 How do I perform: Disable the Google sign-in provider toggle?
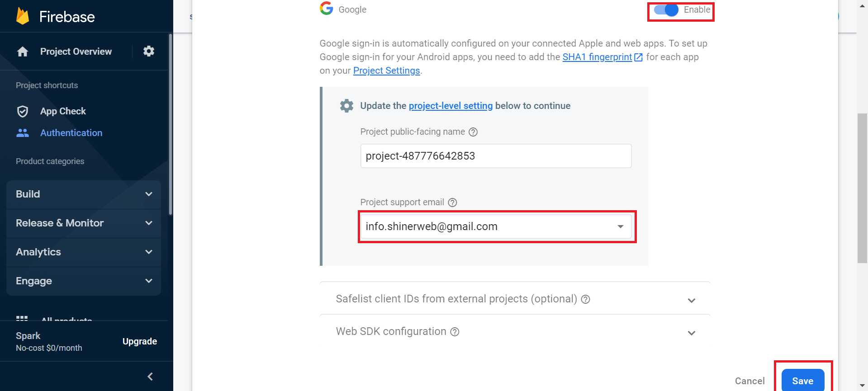pos(665,9)
